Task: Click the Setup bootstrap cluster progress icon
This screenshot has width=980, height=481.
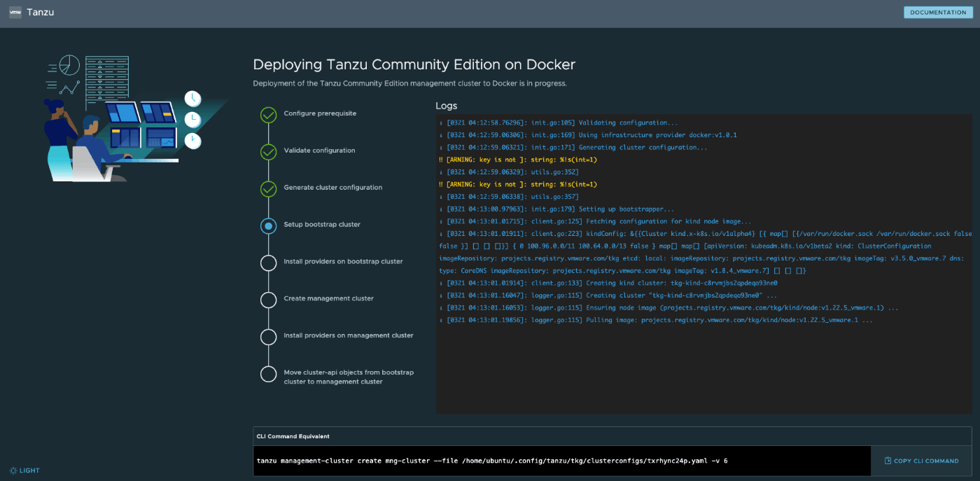Action: 269,226
